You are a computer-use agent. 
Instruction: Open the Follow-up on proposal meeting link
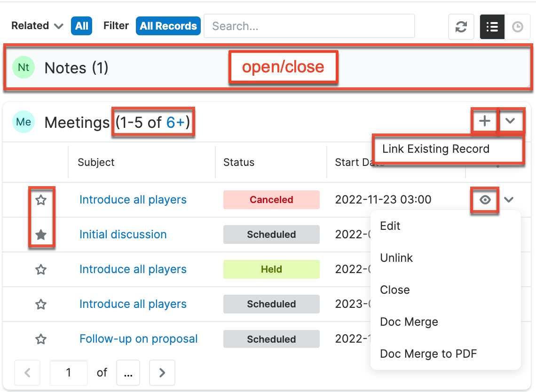[x=138, y=339]
